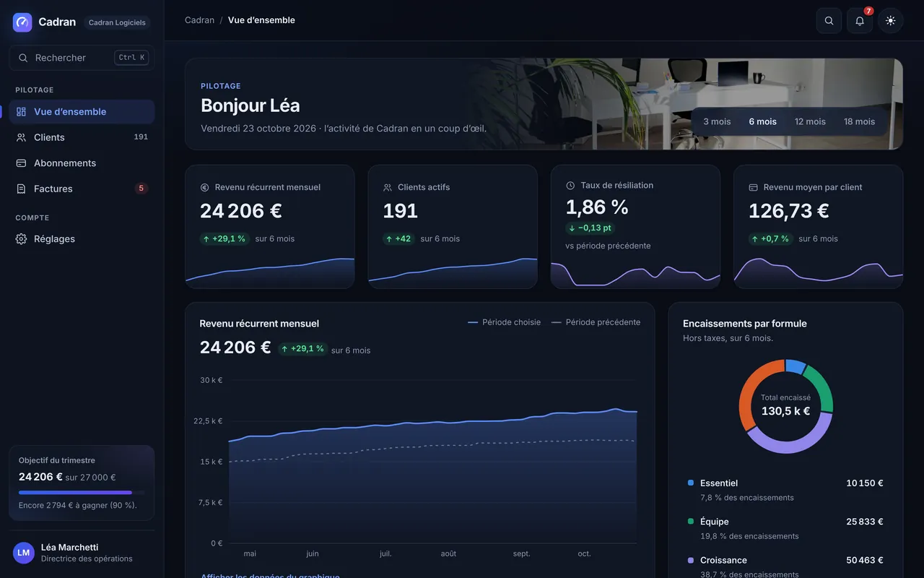This screenshot has width=924, height=578.
Task: Click the Clients people icon in sidebar
Action: 21,137
